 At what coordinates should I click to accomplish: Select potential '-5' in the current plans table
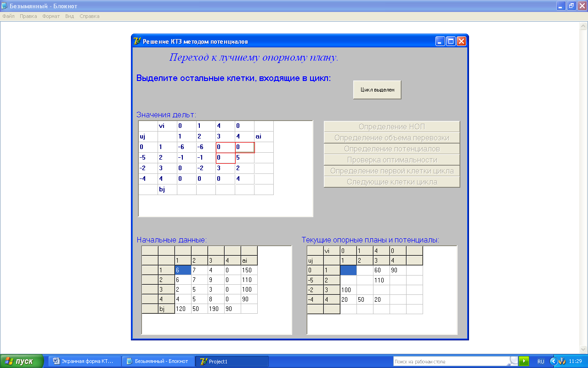(315, 280)
